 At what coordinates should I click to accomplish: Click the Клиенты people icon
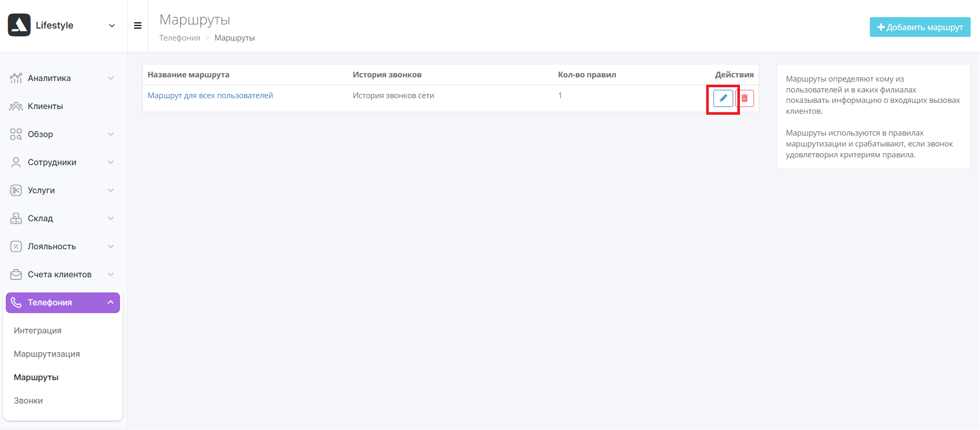point(16,106)
